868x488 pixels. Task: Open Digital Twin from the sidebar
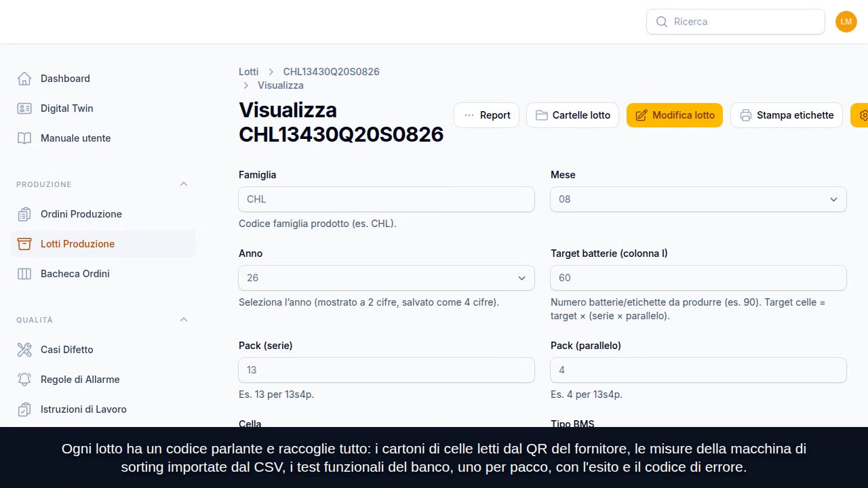(103, 108)
